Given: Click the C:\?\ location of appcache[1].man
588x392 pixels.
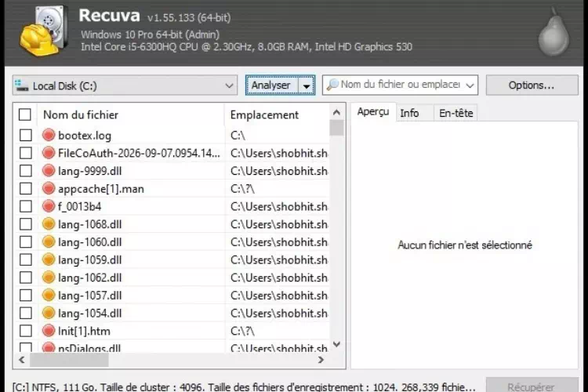Looking at the screenshot, I should coord(242,188).
